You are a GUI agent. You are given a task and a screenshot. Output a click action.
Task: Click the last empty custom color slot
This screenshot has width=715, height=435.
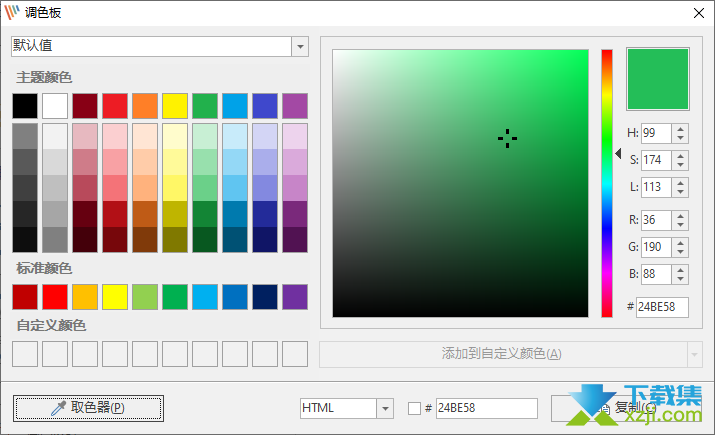coord(295,354)
